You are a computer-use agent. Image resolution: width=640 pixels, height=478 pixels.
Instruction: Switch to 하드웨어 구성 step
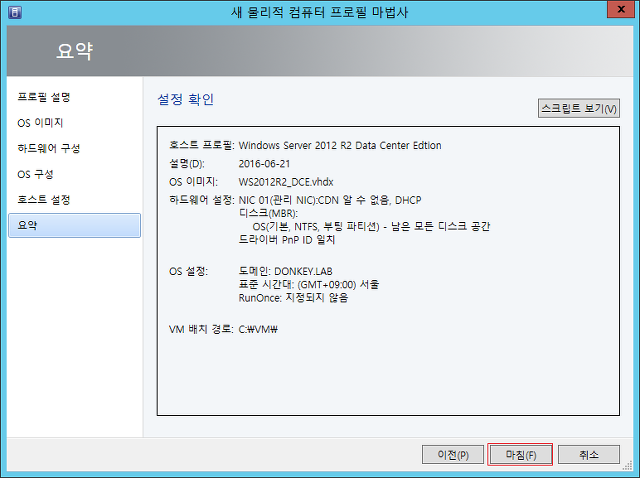pyautogui.click(x=49, y=148)
